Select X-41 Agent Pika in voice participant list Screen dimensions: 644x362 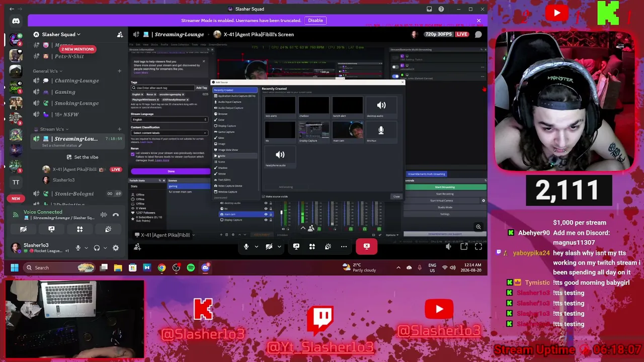tap(82, 169)
